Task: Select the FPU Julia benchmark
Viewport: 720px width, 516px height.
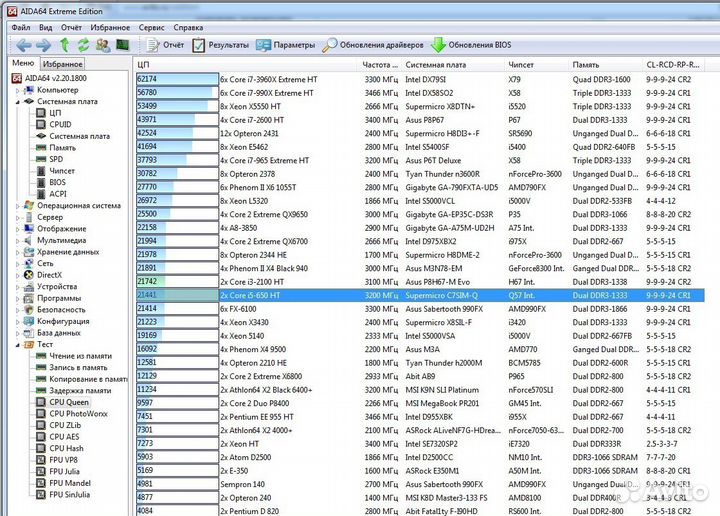Action: coord(58,471)
